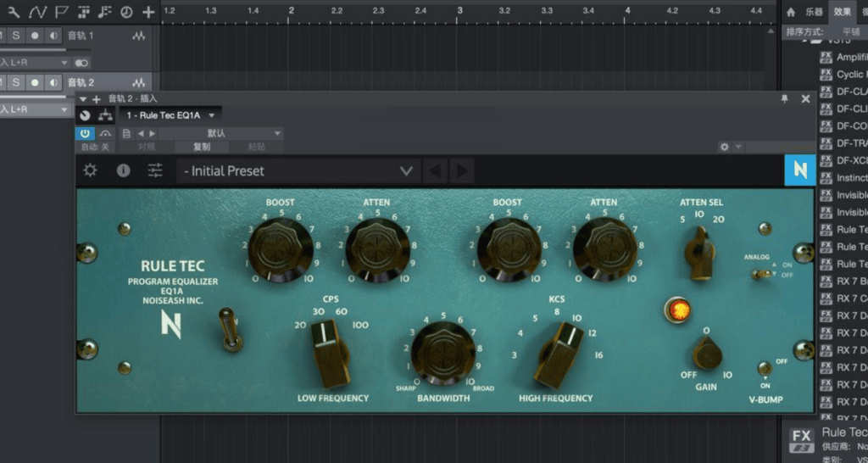868x463 pixels.
Task: Click the ATTEN SEL lever
Action: tap(699, 253)
